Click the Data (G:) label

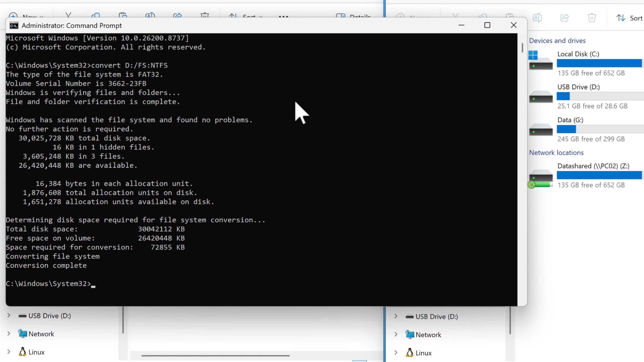pos(570,120)
